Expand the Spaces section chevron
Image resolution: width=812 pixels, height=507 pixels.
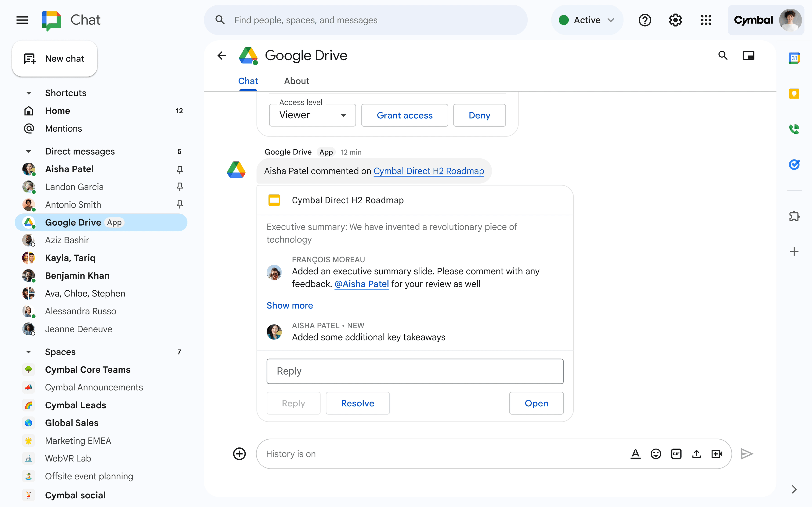(28, 352)
